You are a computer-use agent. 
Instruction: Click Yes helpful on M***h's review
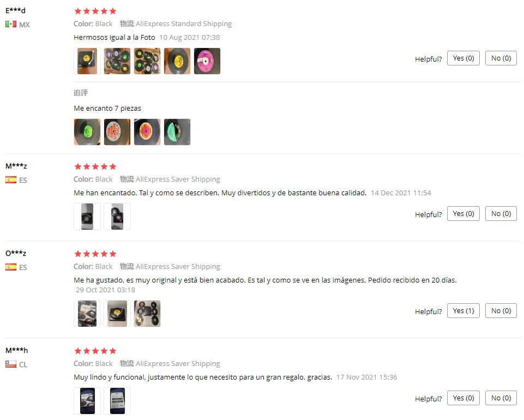[463, 398]
